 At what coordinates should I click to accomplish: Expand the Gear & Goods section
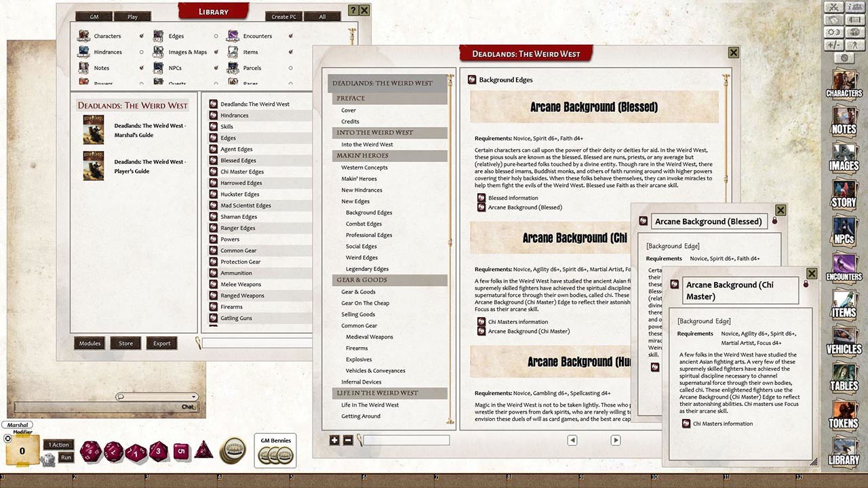point(361,280)
